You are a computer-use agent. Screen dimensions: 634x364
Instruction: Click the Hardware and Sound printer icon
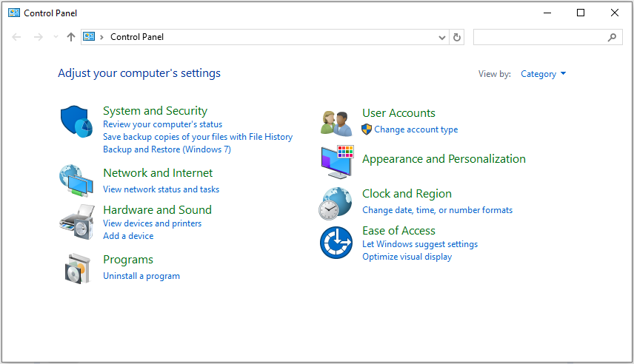76,220
